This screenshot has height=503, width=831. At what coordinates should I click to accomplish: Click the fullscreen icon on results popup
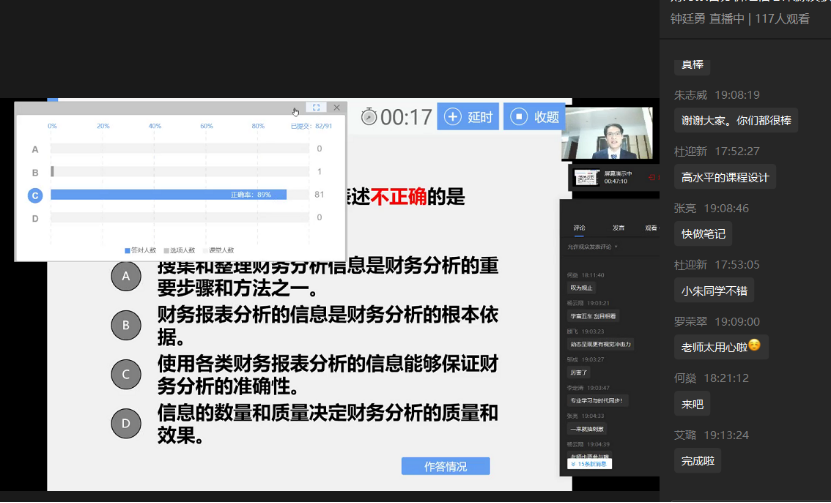pos(316,108)
